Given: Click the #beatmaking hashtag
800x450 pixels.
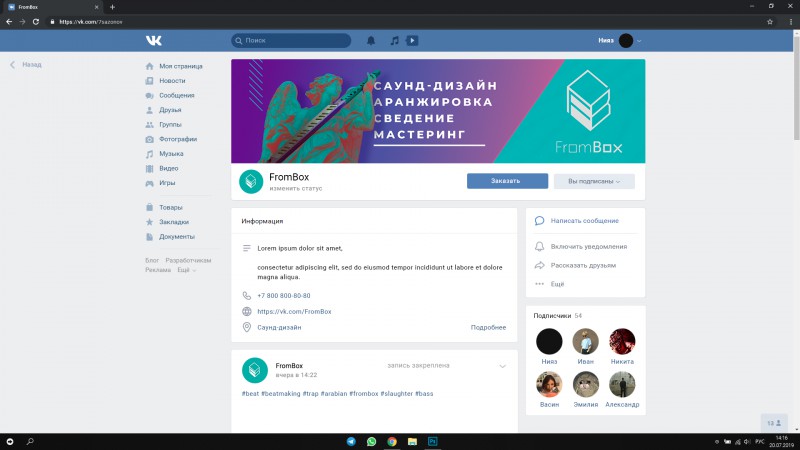Looking at the screenshot, I should click(x=281, y=393).
